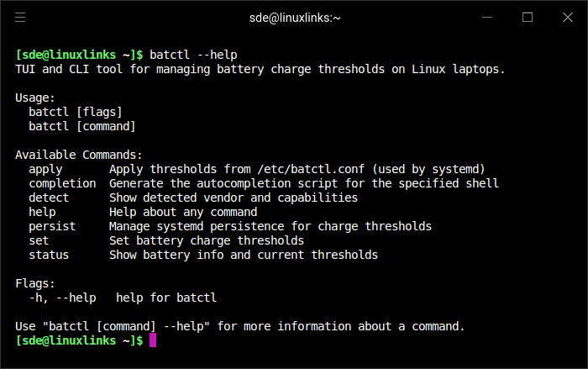Image resolution: width=588 pixels, height=369 pixels.
Task: Click the 'status' command name
Action: 49,255
